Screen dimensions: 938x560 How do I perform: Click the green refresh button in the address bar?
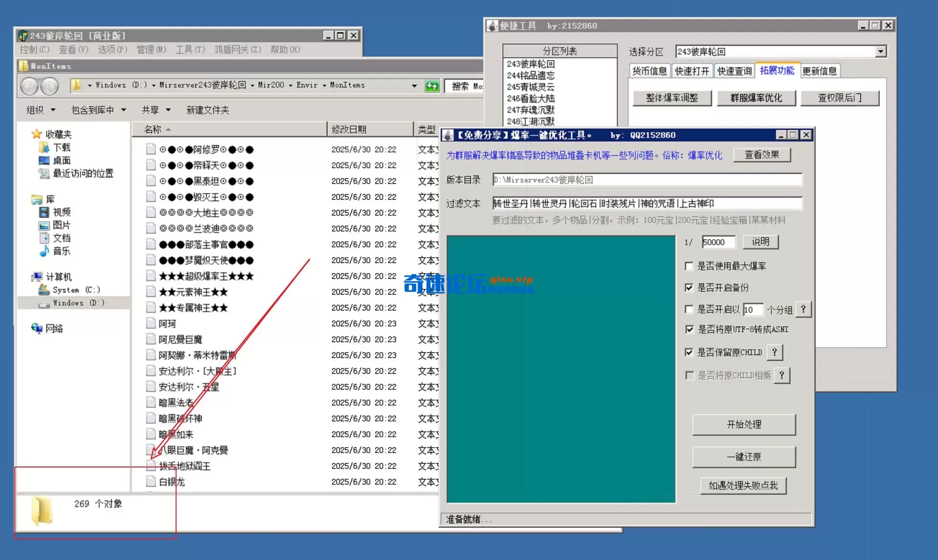click(431, 85)
